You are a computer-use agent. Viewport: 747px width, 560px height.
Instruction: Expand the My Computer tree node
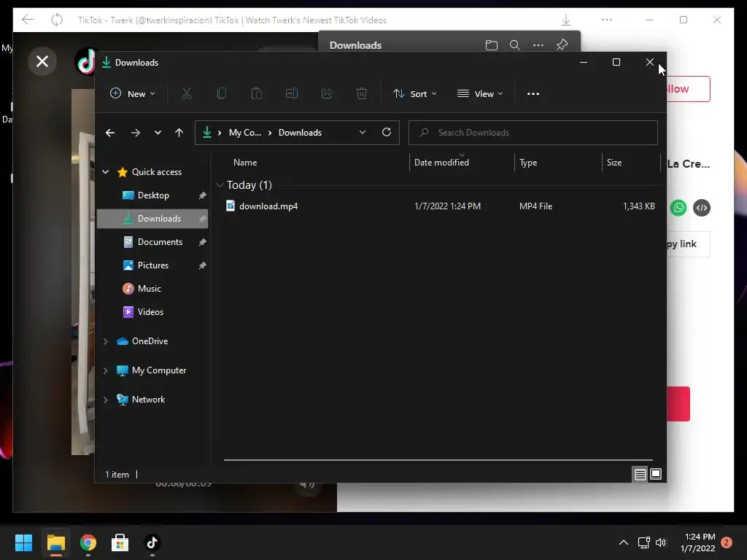coord(105,370)
